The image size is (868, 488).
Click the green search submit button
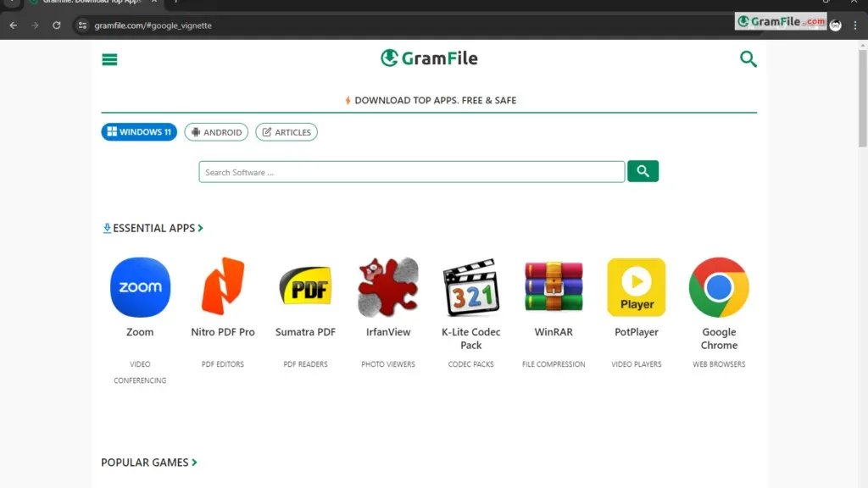tap(643, 171)
